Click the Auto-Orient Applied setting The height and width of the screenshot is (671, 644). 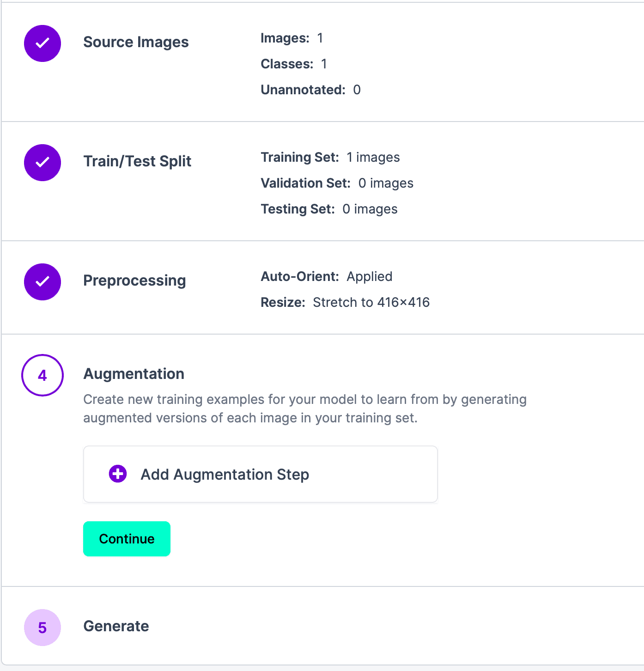coord(327,276)
